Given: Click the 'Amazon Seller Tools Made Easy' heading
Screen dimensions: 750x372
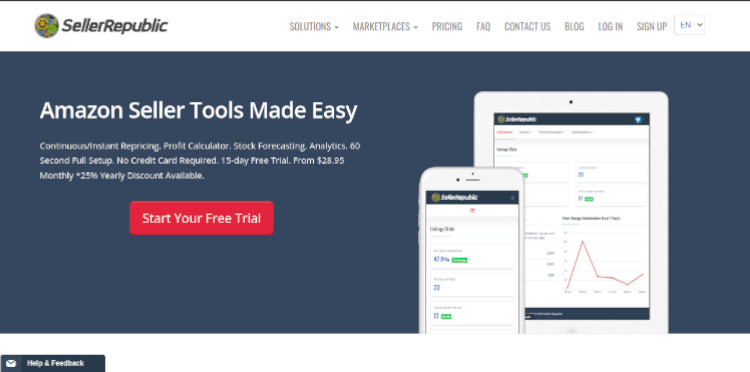Looking at the screenshot, I should 199,110.
